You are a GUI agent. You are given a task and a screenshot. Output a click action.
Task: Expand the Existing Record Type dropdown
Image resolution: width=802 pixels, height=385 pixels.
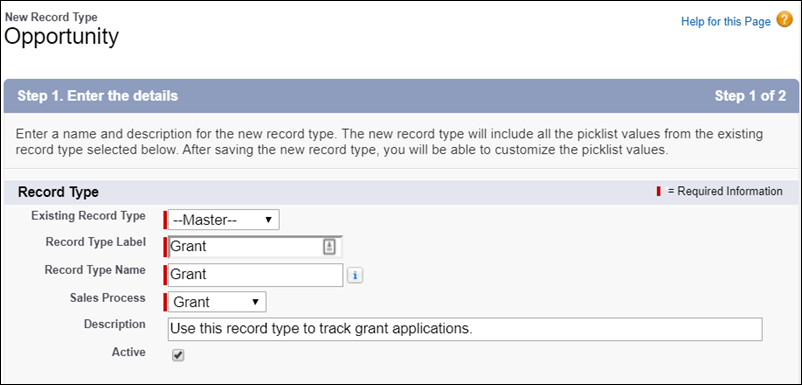pyautogui.click(x=224, y=220)
